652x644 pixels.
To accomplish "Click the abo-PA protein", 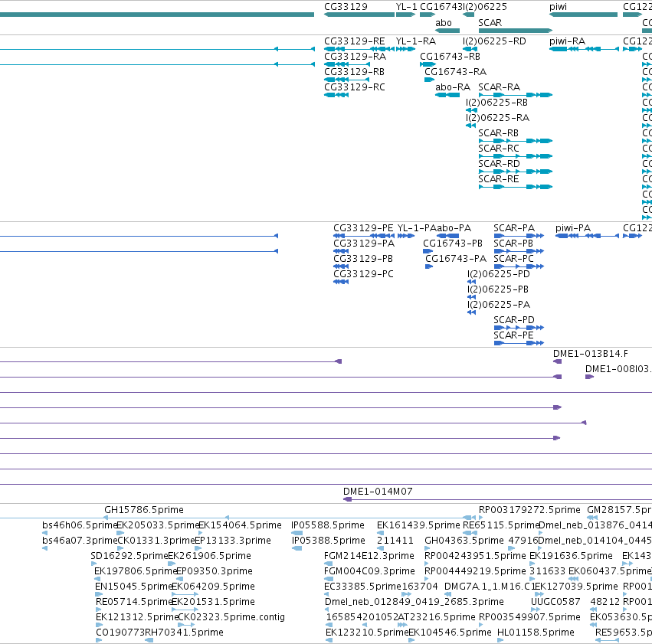I will [448, 236].
